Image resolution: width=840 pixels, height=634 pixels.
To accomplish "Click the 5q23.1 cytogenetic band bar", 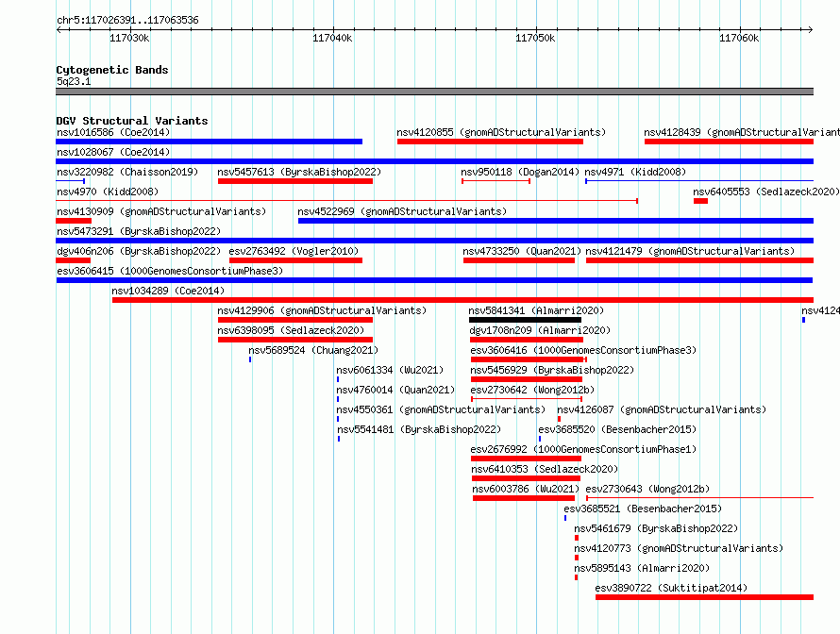I will coord(434,92).
